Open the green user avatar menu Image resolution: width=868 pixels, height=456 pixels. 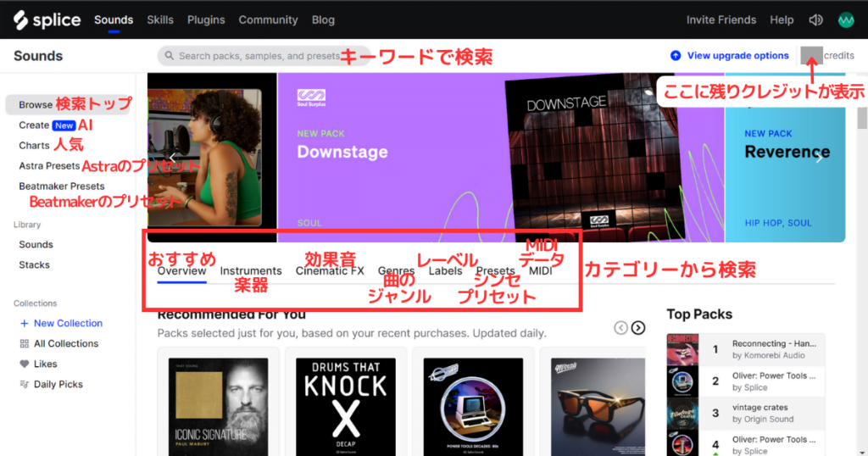click(x=846, y=20)
